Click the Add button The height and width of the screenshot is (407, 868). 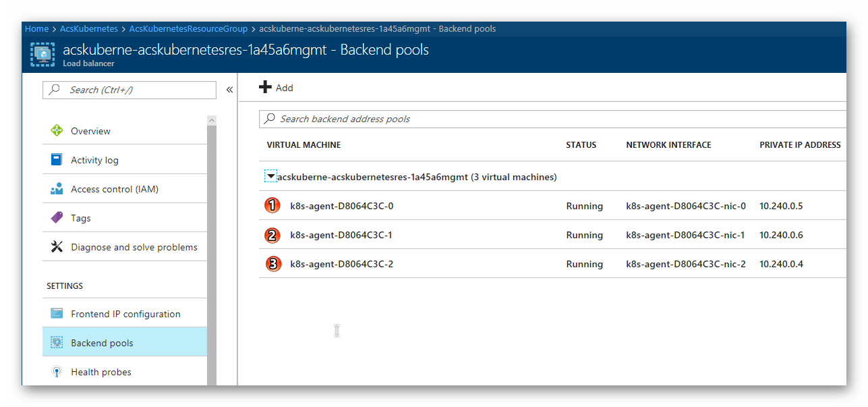(276, 88)
